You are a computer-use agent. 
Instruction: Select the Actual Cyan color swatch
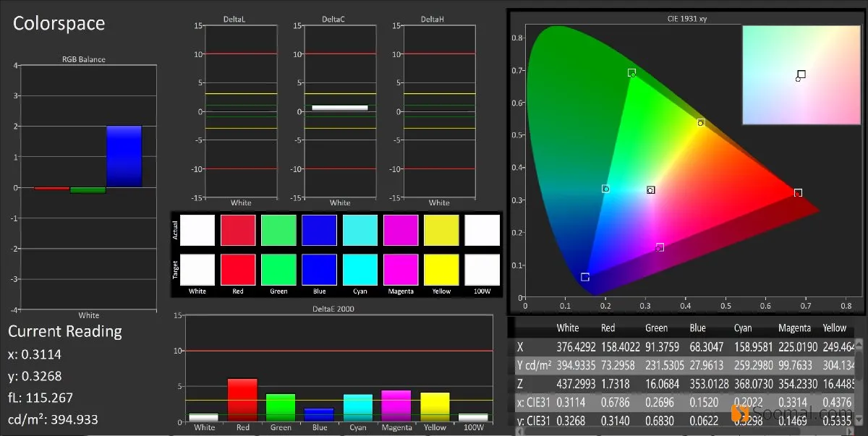click(359, 231)
